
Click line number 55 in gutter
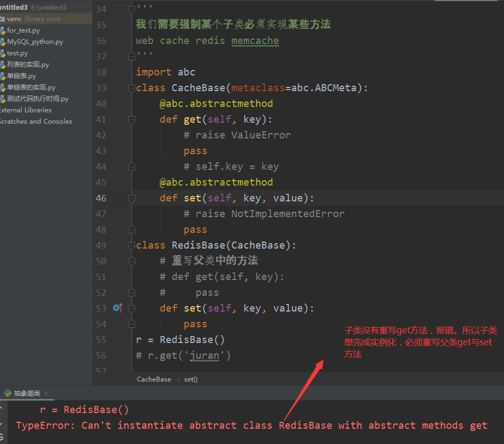click(x=101, y=340)
